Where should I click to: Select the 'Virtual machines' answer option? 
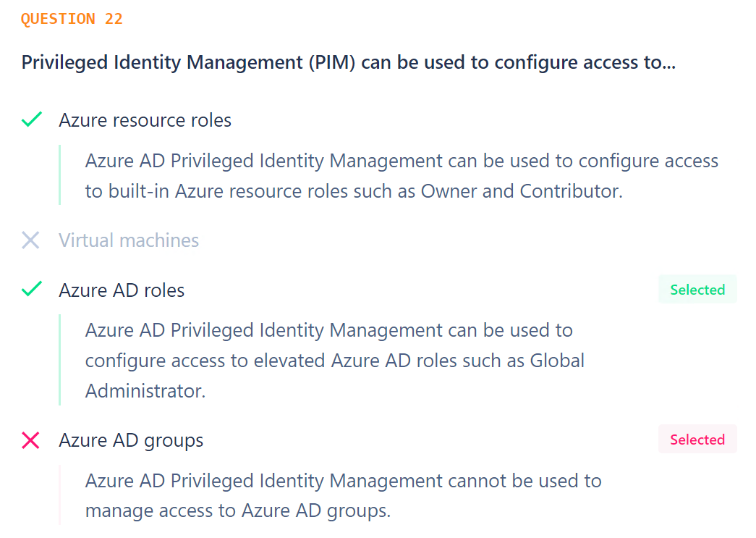click(129, 240)
